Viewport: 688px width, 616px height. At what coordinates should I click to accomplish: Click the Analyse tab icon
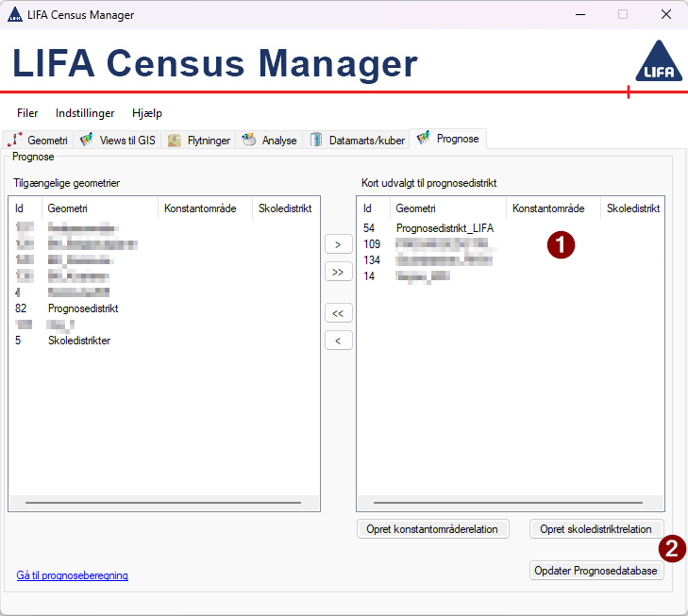point(249,141)
